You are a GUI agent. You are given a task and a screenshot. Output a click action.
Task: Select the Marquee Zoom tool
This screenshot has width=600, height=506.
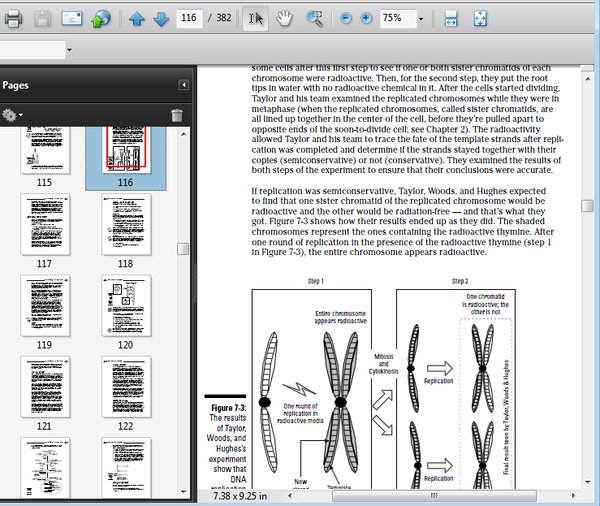tap(314, 19)
